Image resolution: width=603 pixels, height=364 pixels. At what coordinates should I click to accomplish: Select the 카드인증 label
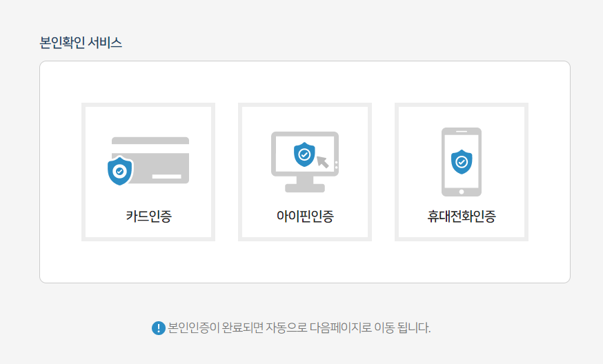coord(148,216)
